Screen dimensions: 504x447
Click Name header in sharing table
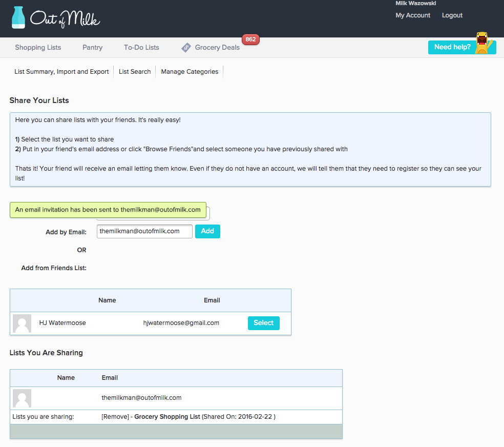66,378
